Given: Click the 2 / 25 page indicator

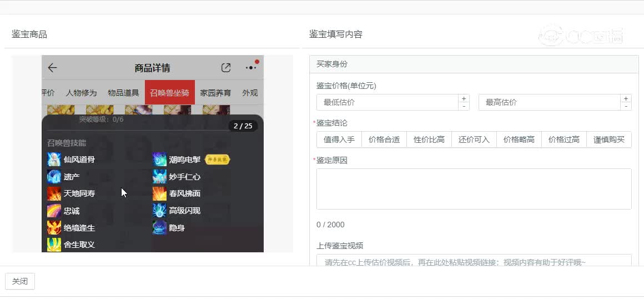Looking at the screenshot, I should [x=243, y=126].
